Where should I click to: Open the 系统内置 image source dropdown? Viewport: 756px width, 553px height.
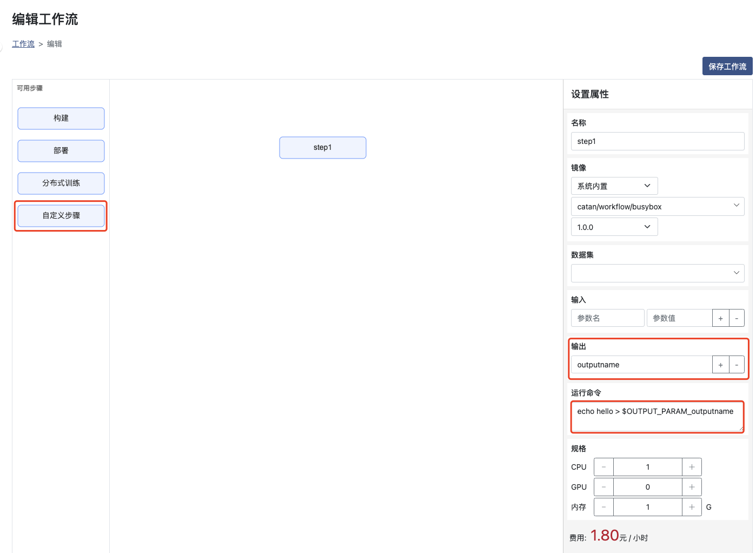click(x=614, y=186)
